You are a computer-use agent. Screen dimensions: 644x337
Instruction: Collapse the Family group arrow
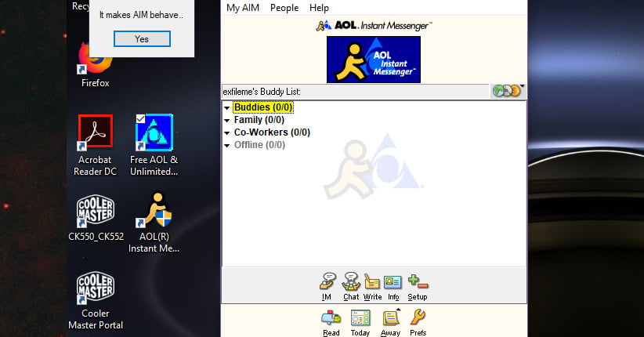[x=226, y=121]
